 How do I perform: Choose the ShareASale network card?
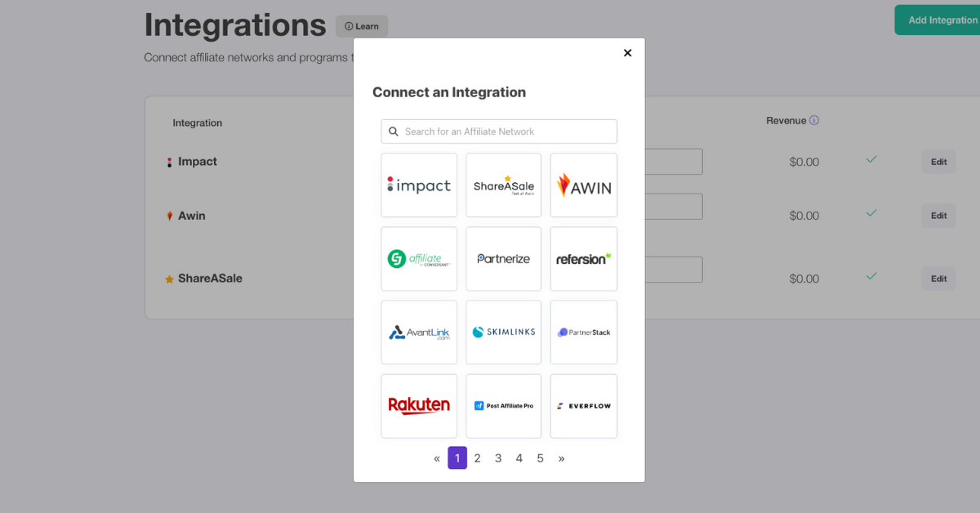click(504, 185)
